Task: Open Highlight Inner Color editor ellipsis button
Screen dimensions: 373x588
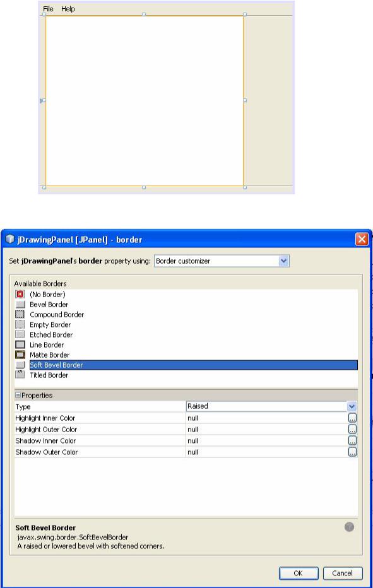Action: (x=352, y=418)
